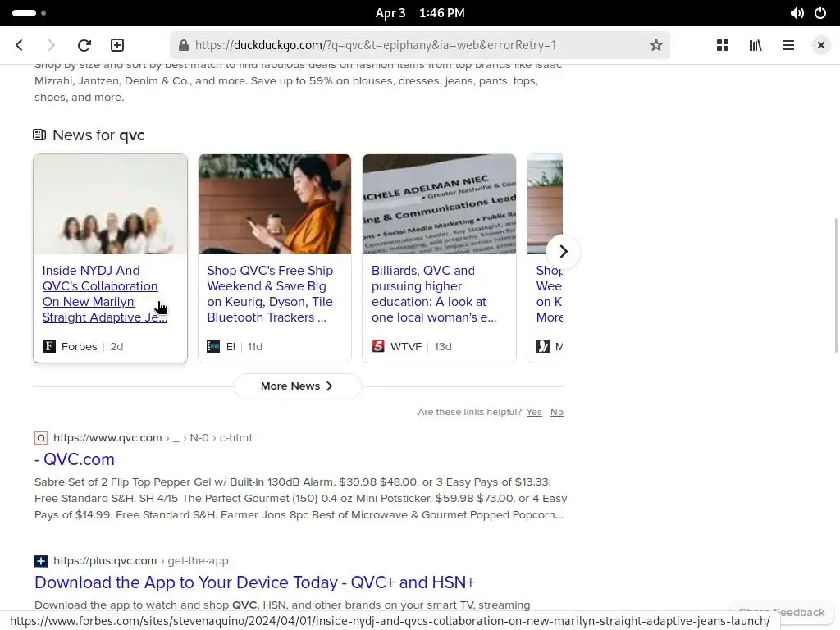840x630 pixels.
Task: Click the Adelman resume article thumbnail
Action: pyautogui.click(x=440, y=204)
